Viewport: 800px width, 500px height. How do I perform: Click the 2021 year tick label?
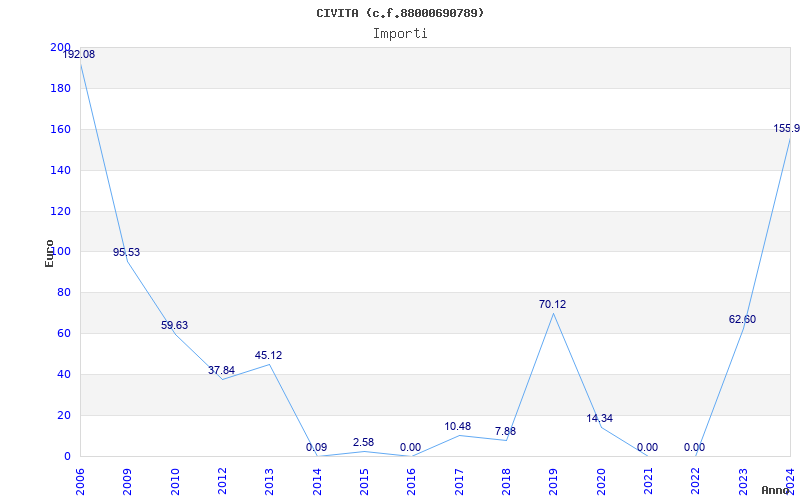click(x=648, y=482)
